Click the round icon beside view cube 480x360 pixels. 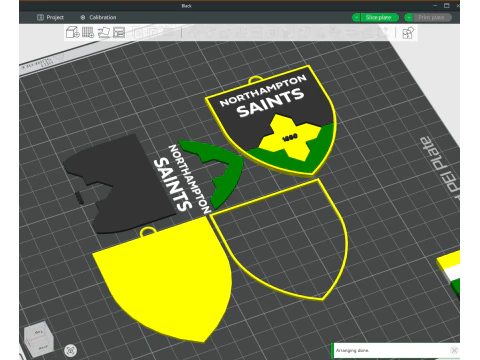tap(71, 350)
